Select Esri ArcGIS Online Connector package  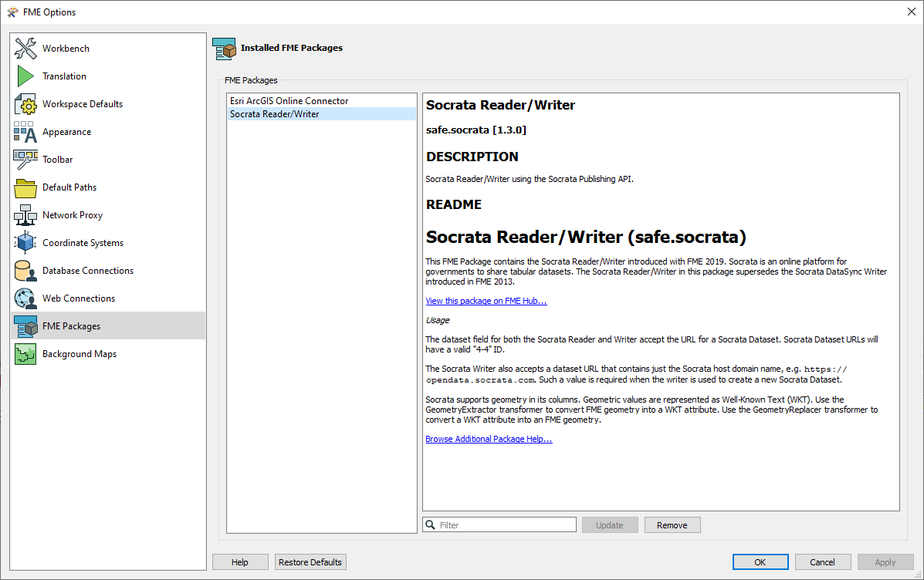322,101
